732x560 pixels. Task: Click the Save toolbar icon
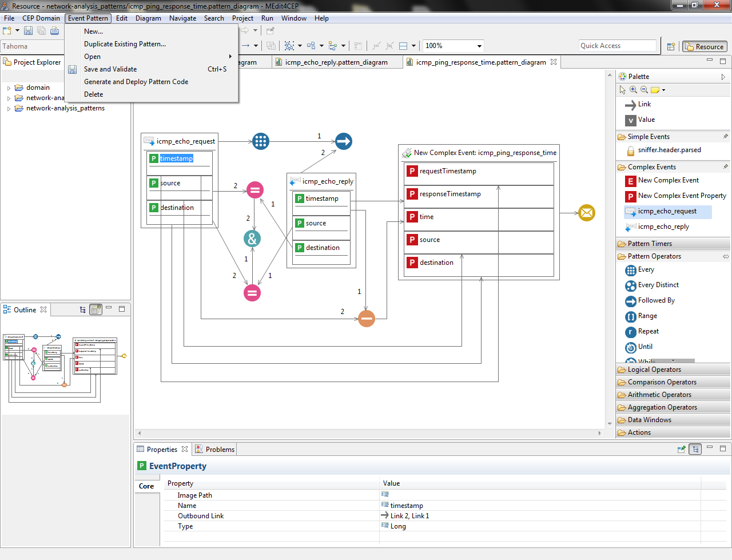[x=28, y=31]
